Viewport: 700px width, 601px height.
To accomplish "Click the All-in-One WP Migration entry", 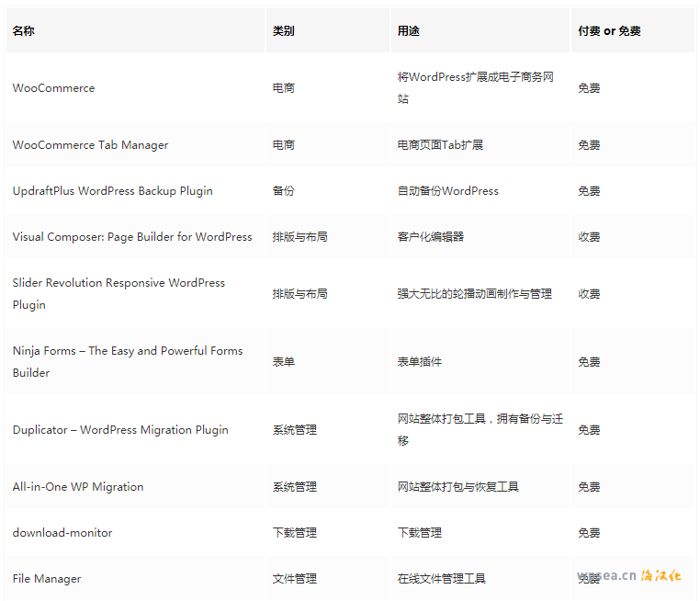I will (78, 487).
